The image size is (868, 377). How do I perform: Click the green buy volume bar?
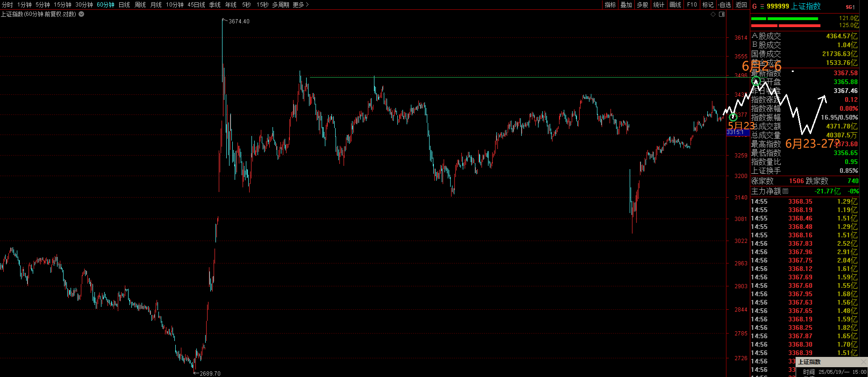(784, 19)
